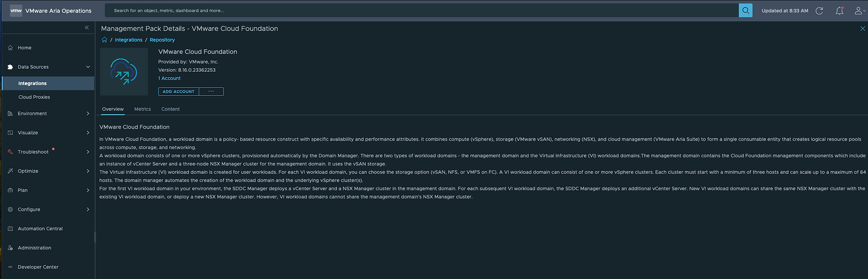Open the 1 Account link
The image size is (868, 279).
point(169,78)
